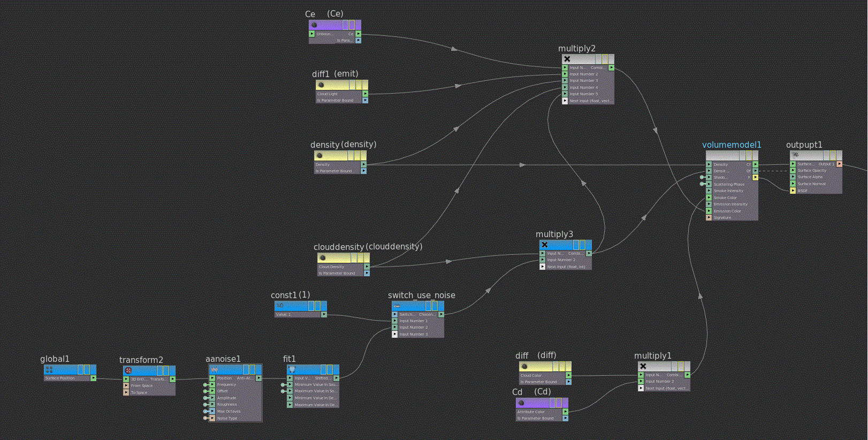Click the switch_use_noise node's switch icon

(x=397, y=306)
